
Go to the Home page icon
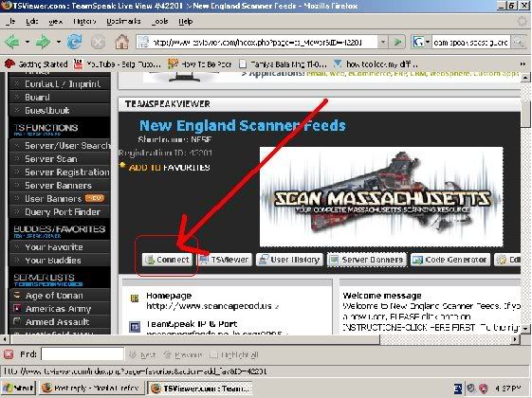[x=121, y=42]
